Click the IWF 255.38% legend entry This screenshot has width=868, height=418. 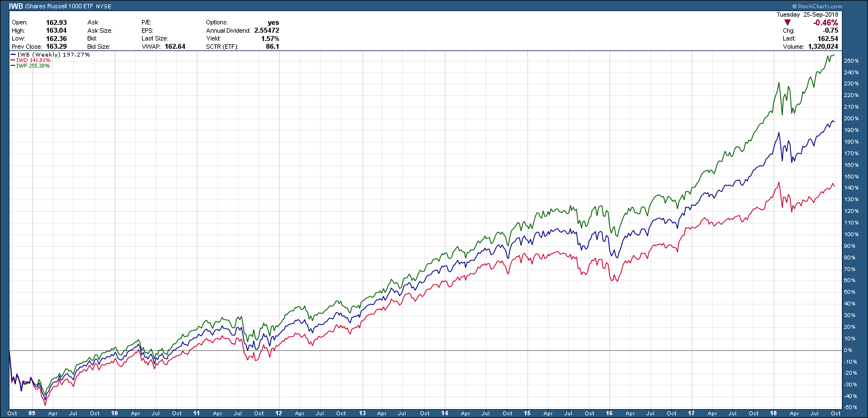[x=34, y=65]
